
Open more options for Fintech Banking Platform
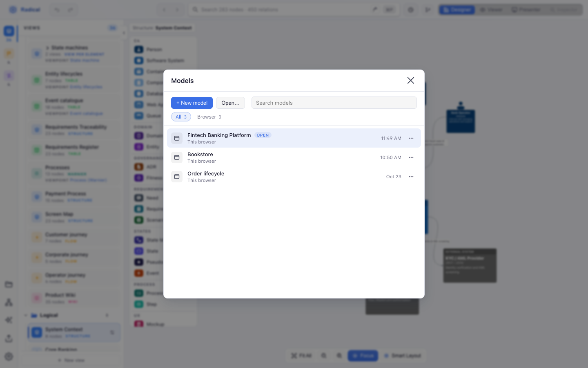click(411, 138)
